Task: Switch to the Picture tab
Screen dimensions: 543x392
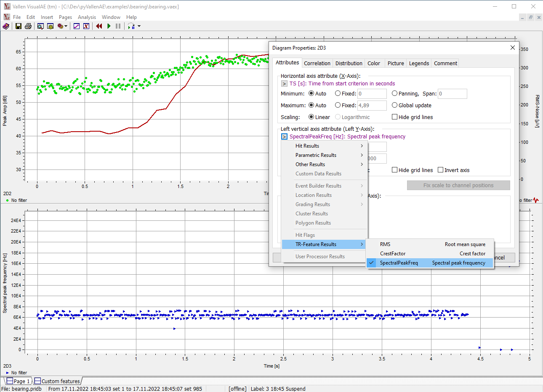Action: [x=396, y=64]
